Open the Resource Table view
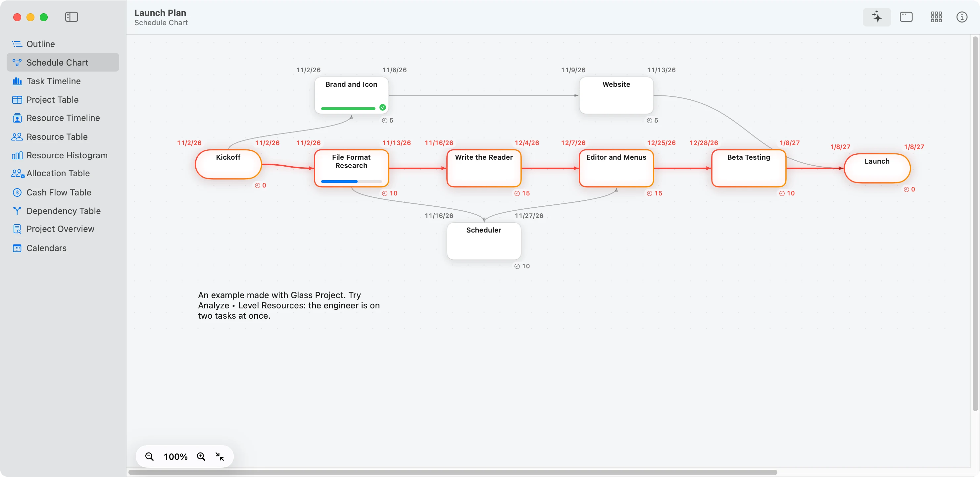 pos(63,137)
